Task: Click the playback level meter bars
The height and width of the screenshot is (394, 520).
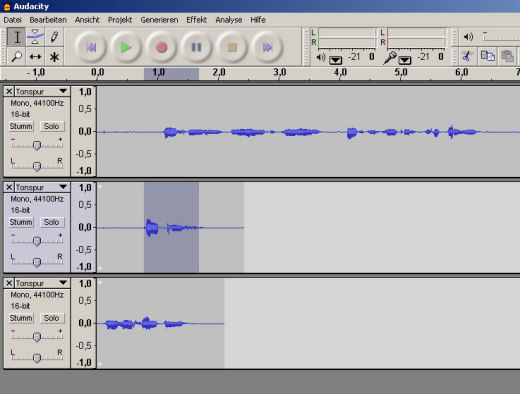Action: (347, 37)
